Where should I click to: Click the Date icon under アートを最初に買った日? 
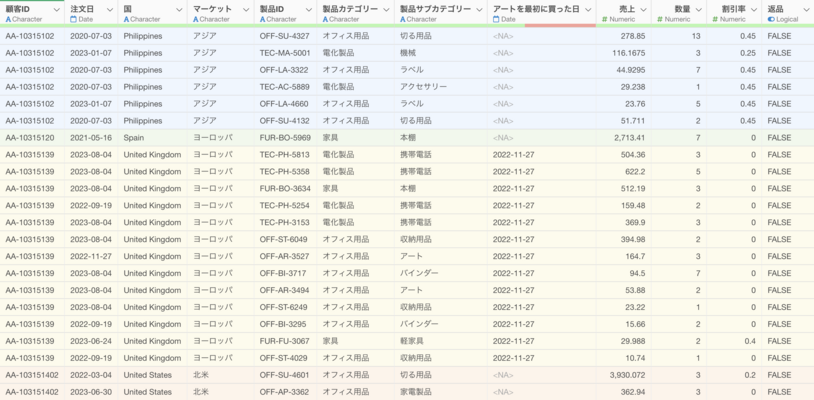click(x=496, y=19)
